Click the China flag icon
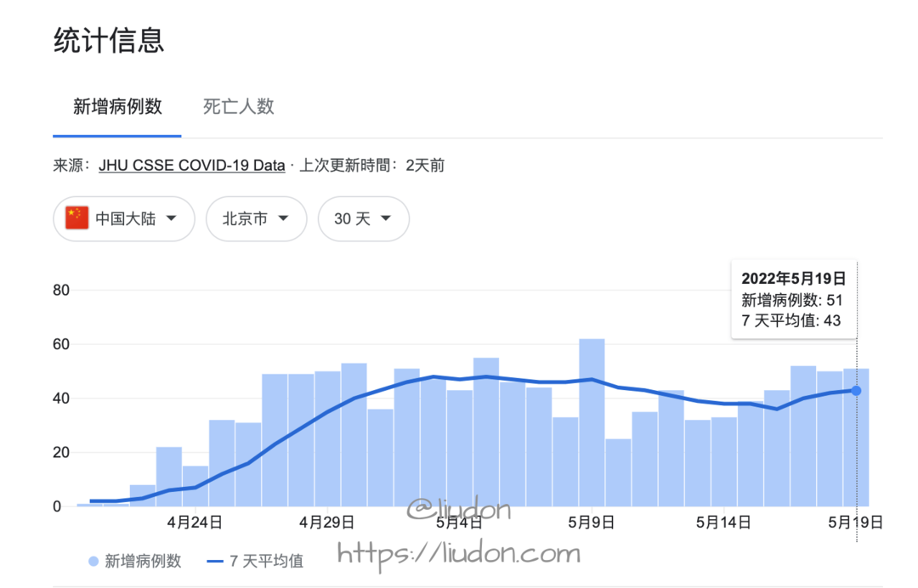This screenshot has width=918, height=588. pos(76,218)
